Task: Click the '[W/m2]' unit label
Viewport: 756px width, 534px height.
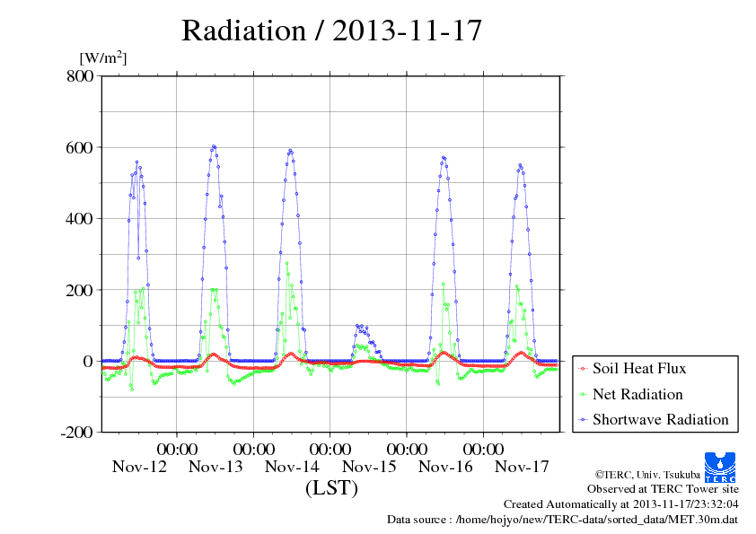Action: coord(102,57)
